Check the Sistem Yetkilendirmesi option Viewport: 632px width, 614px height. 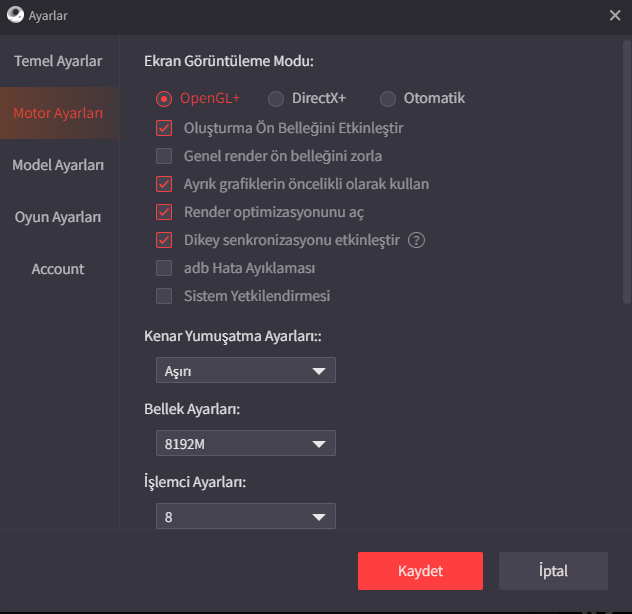pyautogui.click(x=165, y=296)
